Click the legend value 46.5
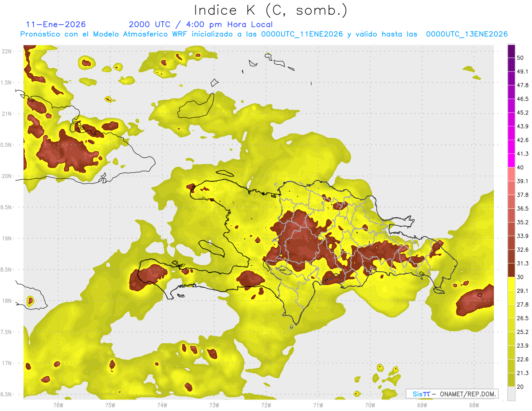The height and width of the screenshot is (411, 532). coord(523,99)
